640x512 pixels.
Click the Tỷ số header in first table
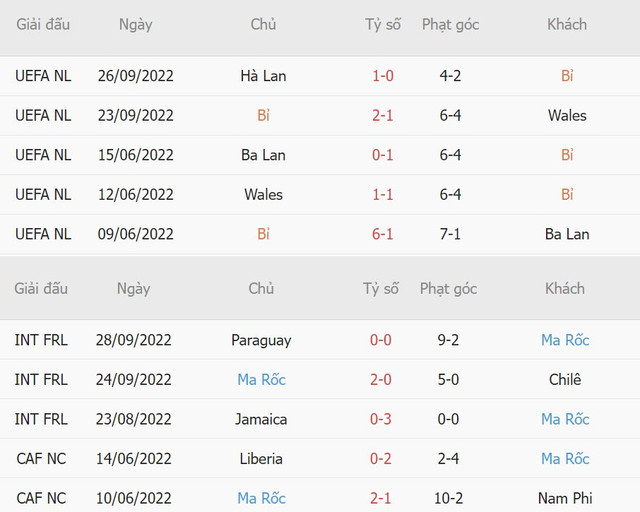[x=382, y=24]
